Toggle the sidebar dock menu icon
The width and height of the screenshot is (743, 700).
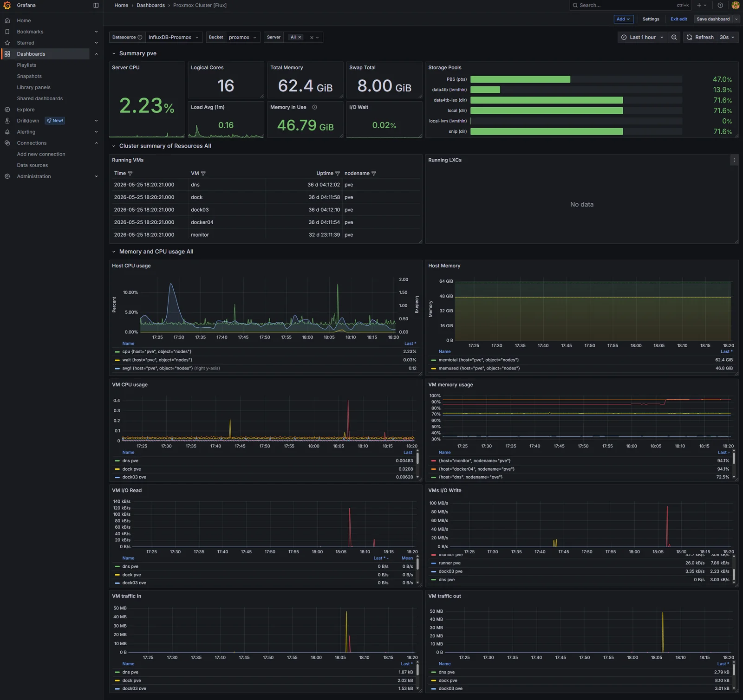point(96,5)
